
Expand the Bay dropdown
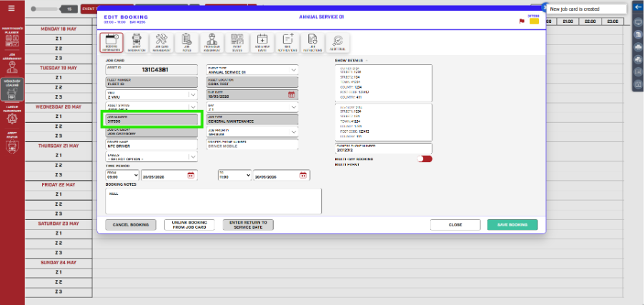coord(293,106)
